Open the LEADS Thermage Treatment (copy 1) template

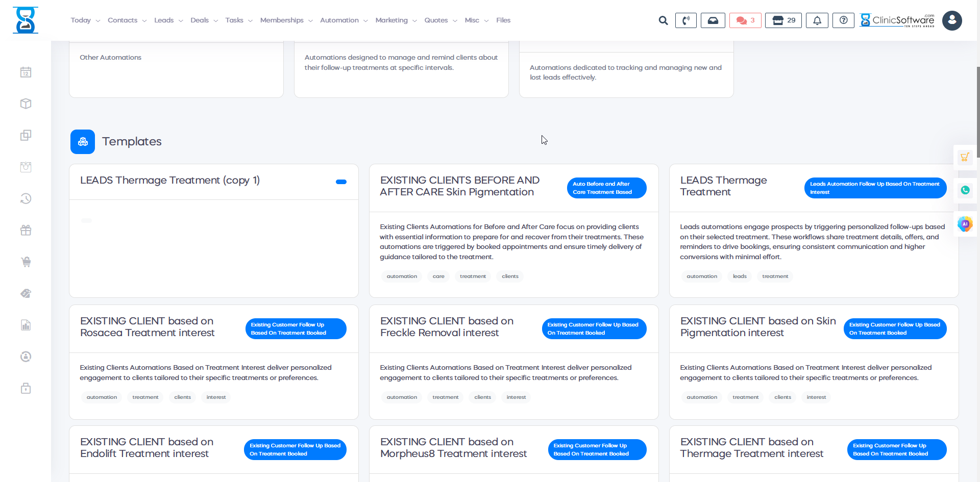tap(170, 181)
